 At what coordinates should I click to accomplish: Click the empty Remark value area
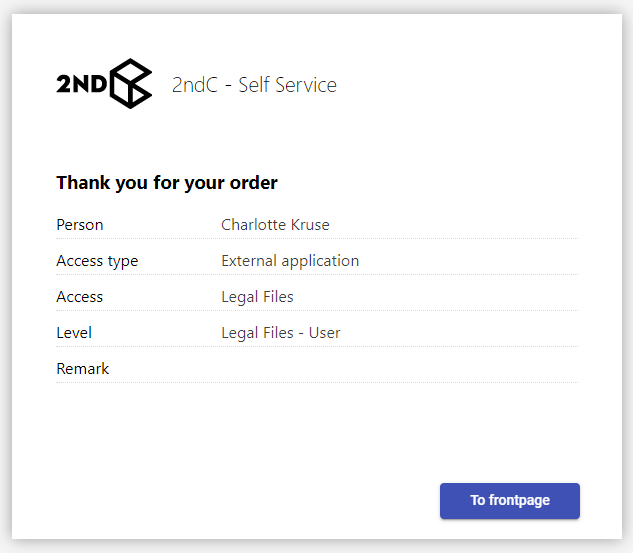(398, 369)
